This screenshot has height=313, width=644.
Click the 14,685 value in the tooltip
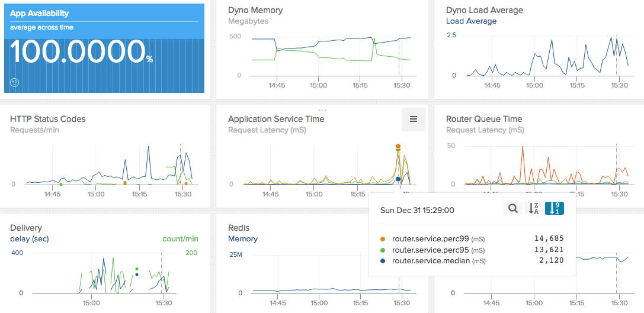click(x=549, y=238)
